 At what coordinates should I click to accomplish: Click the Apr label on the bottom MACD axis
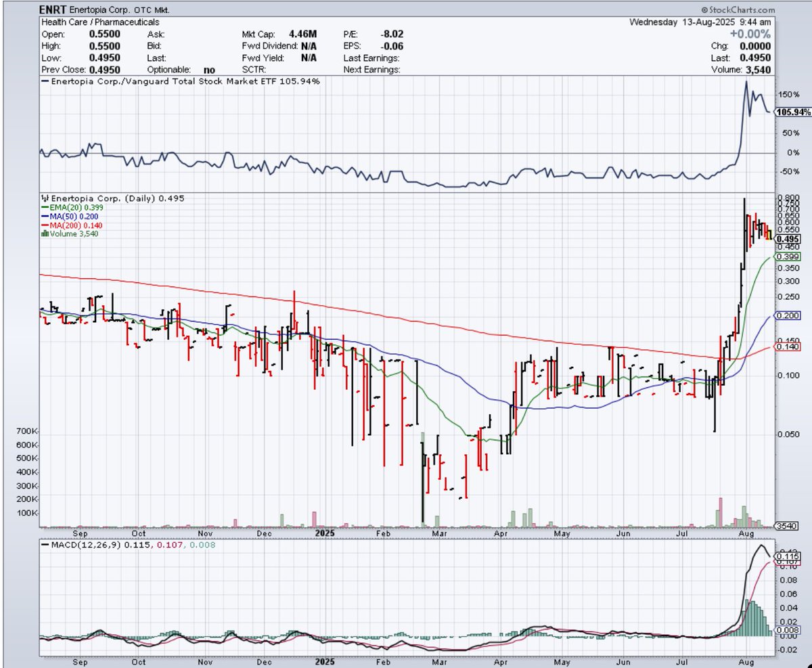[x=501, y=661]
